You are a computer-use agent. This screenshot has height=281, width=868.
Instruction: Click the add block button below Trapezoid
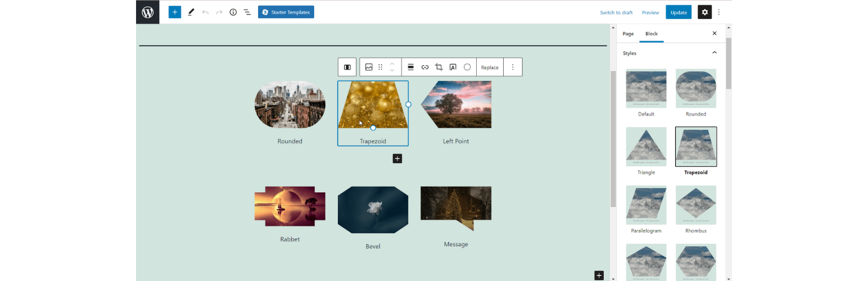pyautogui.click(x=397, y=159)
